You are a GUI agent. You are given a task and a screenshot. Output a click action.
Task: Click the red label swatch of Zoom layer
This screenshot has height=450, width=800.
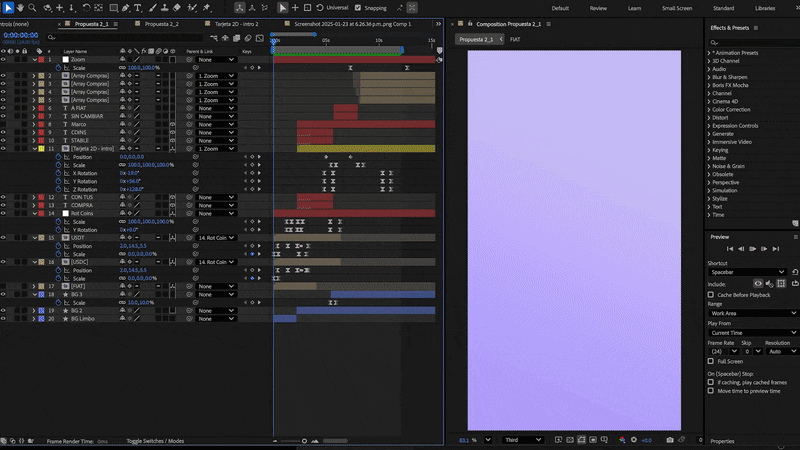point(41,59)
